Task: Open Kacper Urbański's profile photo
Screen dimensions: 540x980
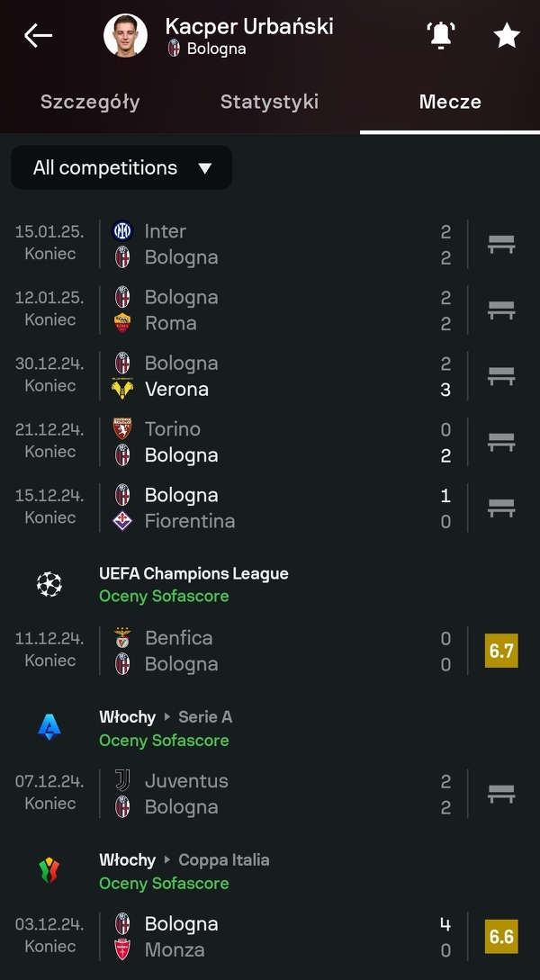Action: (125, 36)
